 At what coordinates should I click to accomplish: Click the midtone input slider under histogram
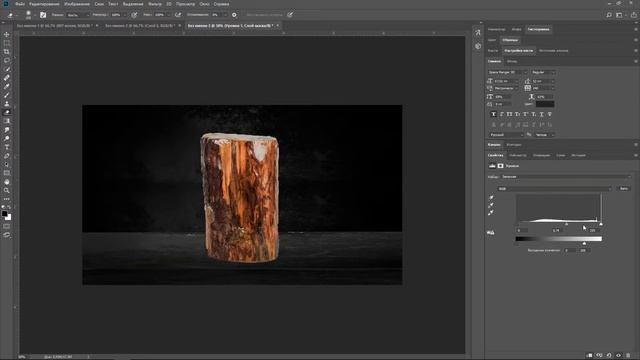pos(566,224)
